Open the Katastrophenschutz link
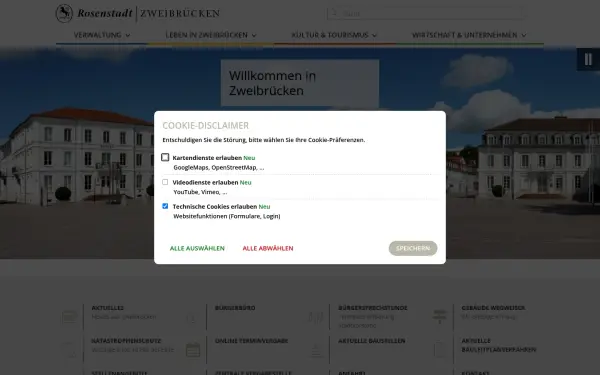Image resolution: width=600 pixels, height=375 pixels. click(126, 341)
